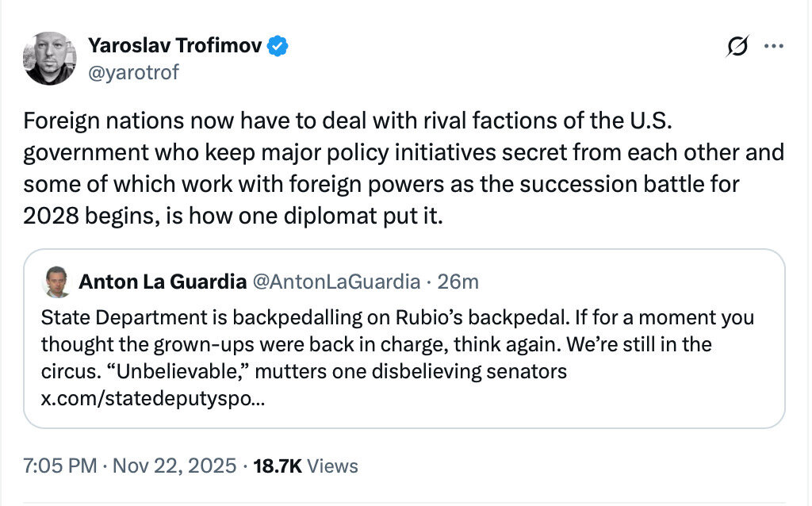Click the Yaroslav Trofimov display name

pyautogui.click(x=173, y=46)
